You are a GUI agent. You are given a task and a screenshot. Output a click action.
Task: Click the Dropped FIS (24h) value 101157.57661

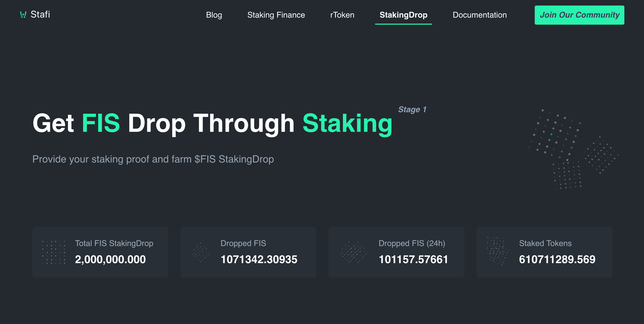413,259
